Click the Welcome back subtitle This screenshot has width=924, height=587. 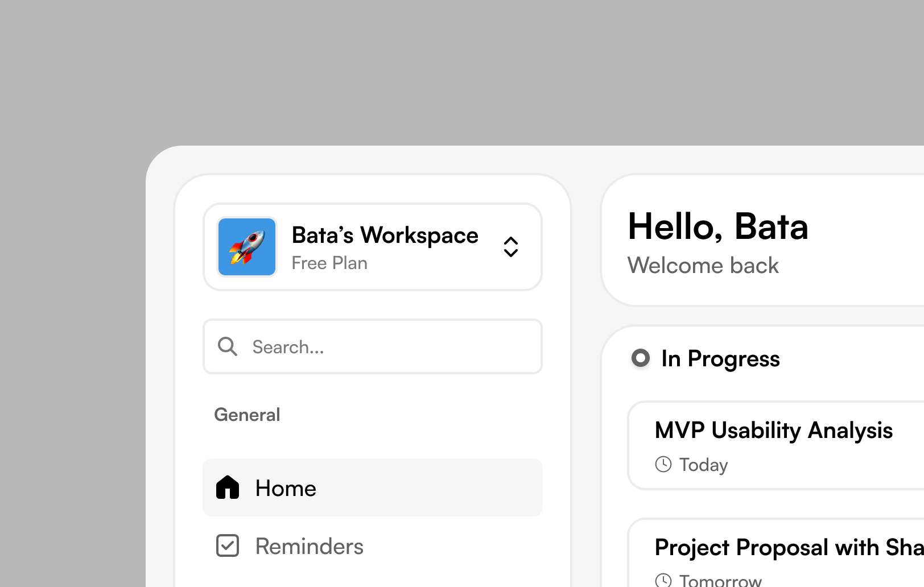coord(703,266)
